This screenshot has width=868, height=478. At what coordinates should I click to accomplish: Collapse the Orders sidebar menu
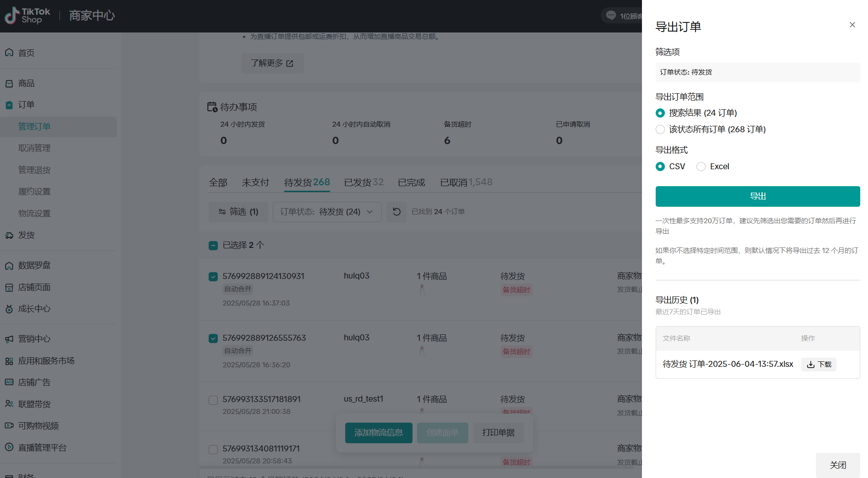(x=27, y=105)
